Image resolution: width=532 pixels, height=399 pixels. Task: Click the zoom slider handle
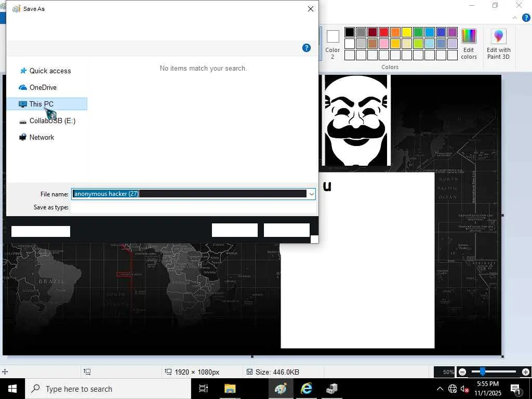pos(482,372)
